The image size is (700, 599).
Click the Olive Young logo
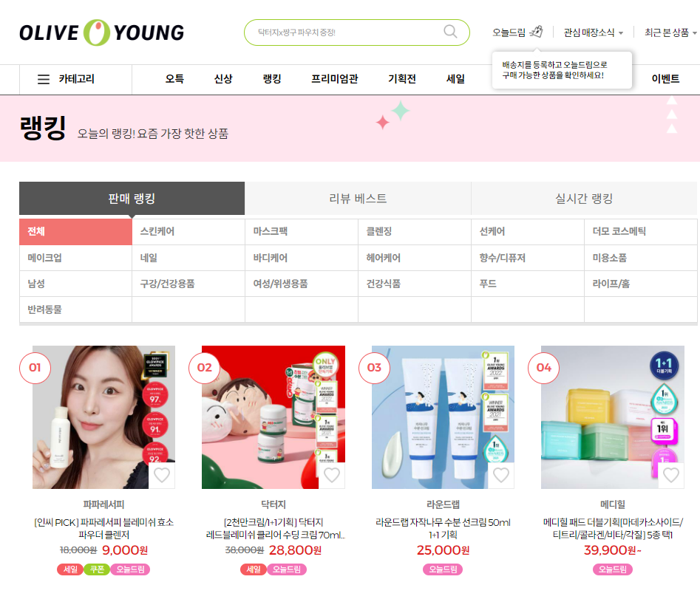point(102,32)
